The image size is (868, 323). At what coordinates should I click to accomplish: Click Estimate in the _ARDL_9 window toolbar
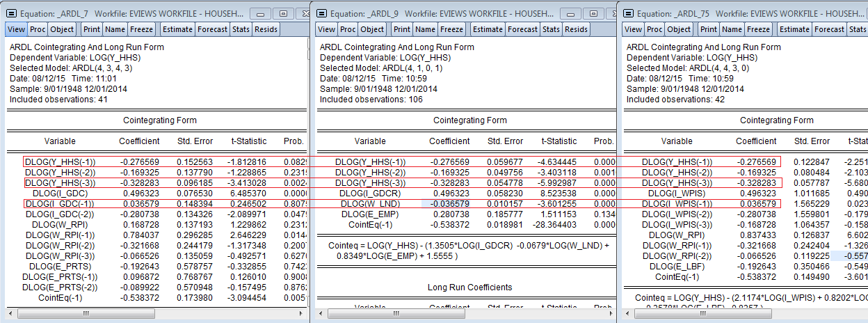click(x=488, y=29)
